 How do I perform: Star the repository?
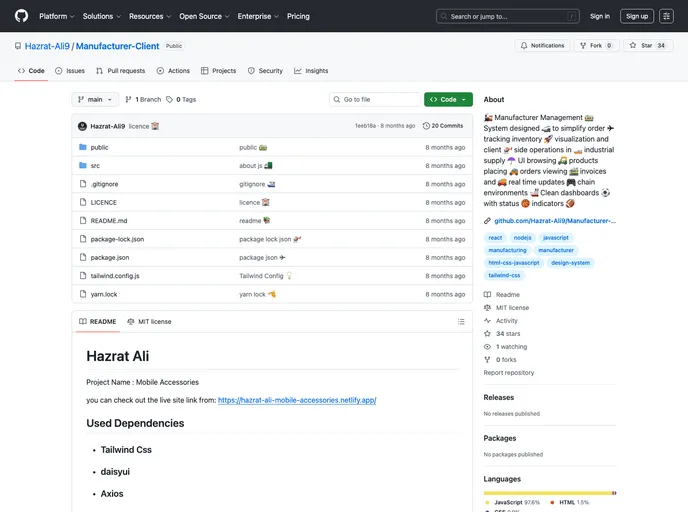click(648, 46)
